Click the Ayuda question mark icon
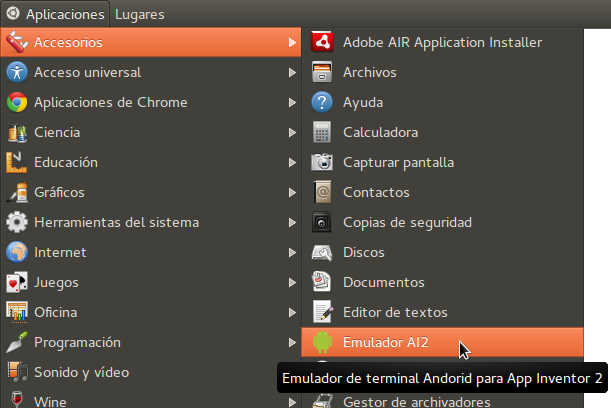611x408 pixels. click(x=322, y=102)
